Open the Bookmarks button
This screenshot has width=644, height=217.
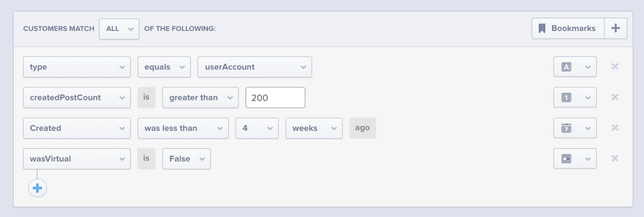(568, 28)
